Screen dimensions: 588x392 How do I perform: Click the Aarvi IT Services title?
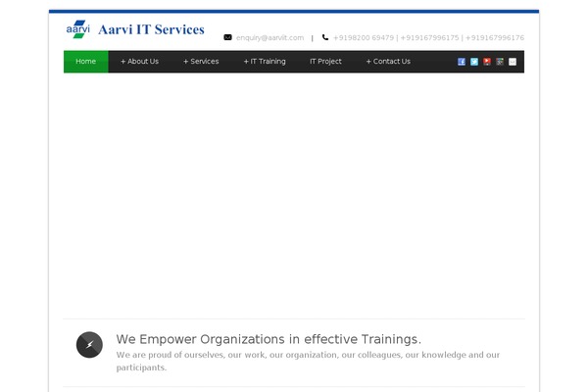(151, 29)
